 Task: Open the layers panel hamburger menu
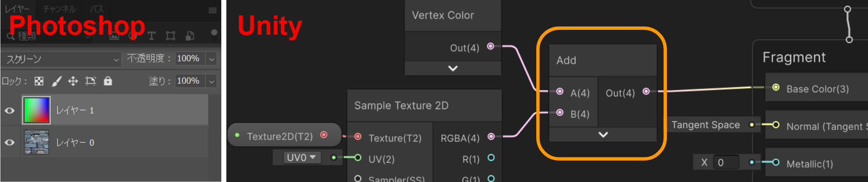pyautogui.click(x=213, y=10)
